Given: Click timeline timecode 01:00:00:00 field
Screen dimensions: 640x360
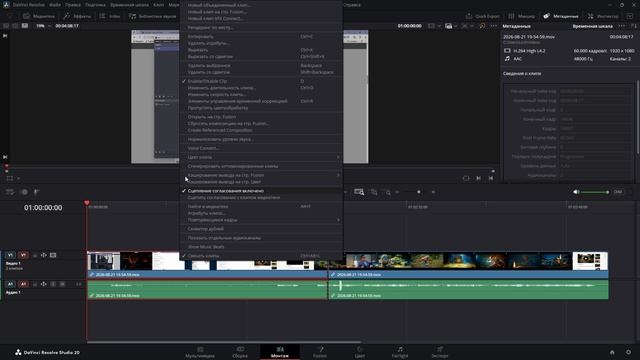Looking at the screenshot, I should coord(43,208).
